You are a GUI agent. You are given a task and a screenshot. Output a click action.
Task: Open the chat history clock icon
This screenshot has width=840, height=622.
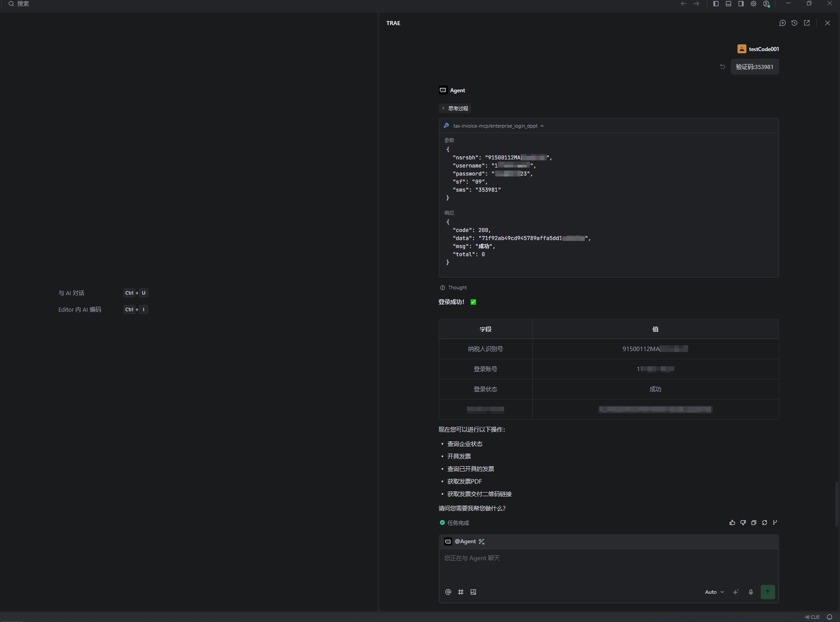coord(794,23)
